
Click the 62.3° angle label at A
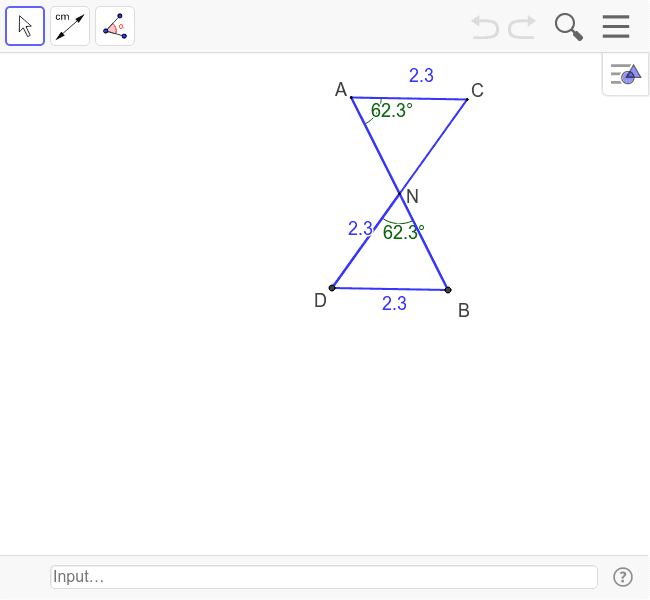tap(392, 110)
